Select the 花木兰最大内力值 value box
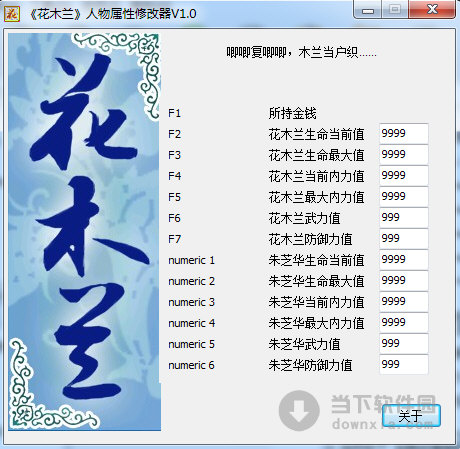The height and width of the screenshot is (449, 460). click(404, 197)
